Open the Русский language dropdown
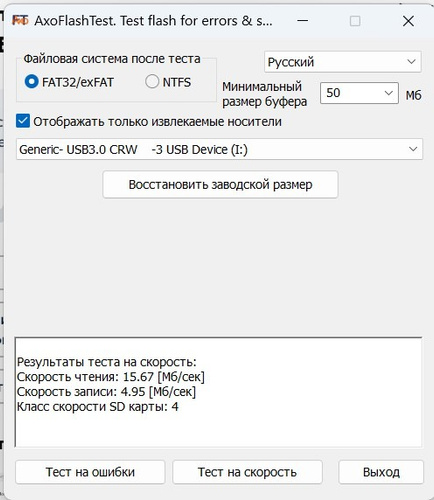Viewport: 434px width, 500px height. tap(343, 62)
